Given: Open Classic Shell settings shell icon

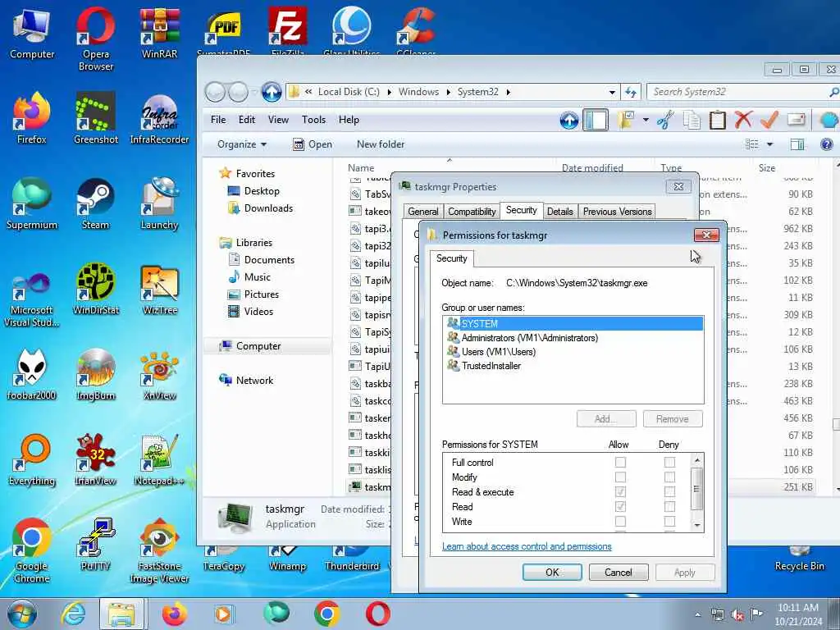Looking at the screenshot, I should pos(829,120).
